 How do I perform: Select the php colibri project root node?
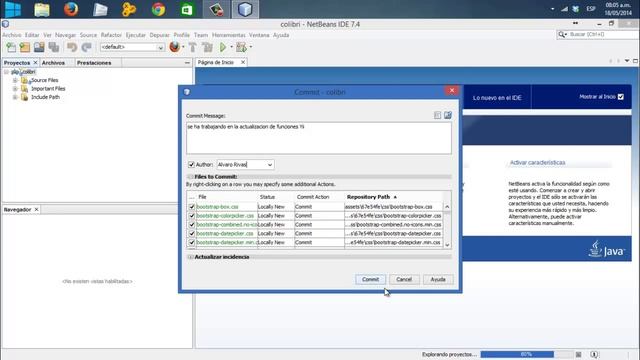point(23,72)
